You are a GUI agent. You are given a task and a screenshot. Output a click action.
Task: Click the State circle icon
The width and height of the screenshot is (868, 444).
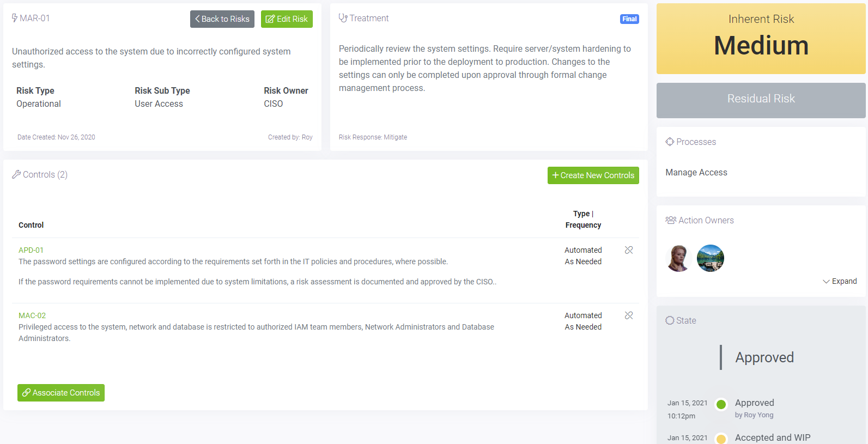(670, 320)
